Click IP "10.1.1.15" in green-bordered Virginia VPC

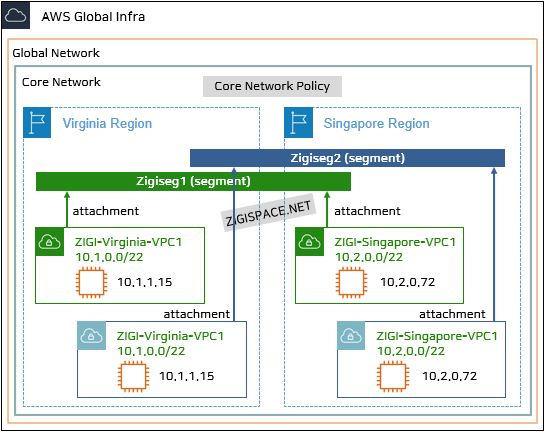pyautogui.click(x=145, y=282)
